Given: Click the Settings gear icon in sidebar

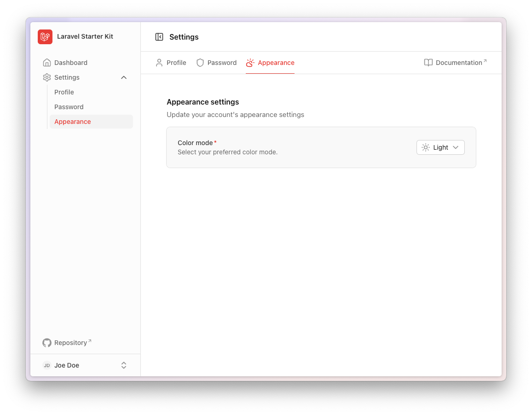Looking at the screenshot, I should (x=47, y=77).
